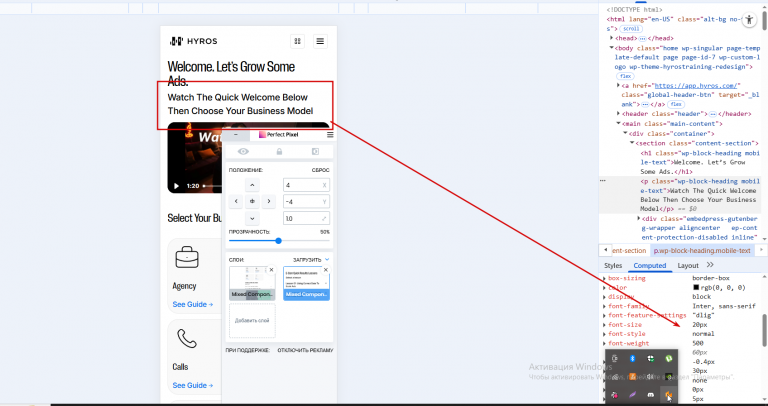Open the Perfect Pixel hamburger menu

point(330,135)
